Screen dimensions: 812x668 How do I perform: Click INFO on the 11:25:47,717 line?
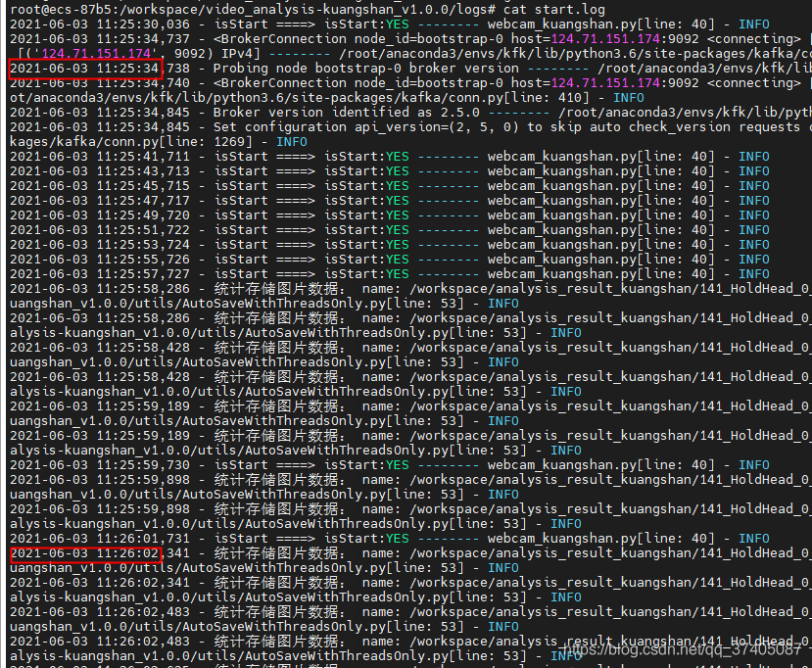(753, 201)
